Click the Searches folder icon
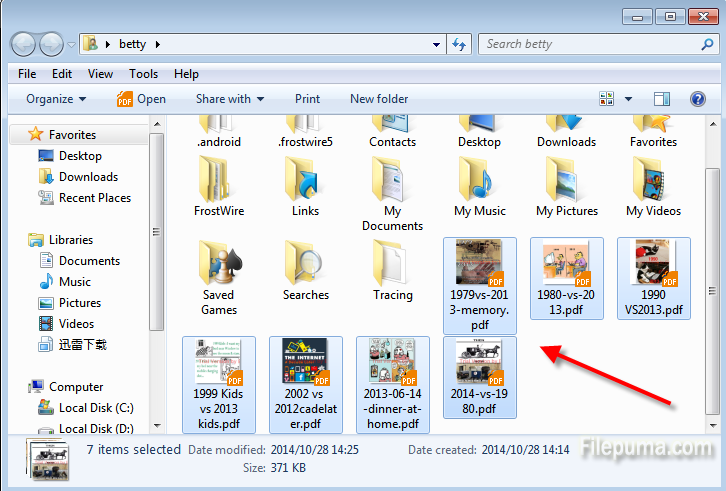The image size is (726, 491). [305, 264]
